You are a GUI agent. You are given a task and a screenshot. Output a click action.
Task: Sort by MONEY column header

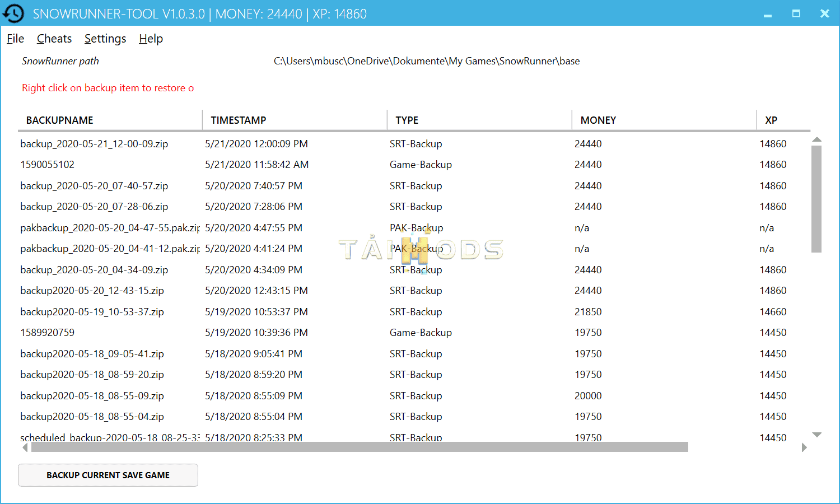(664, 120)
